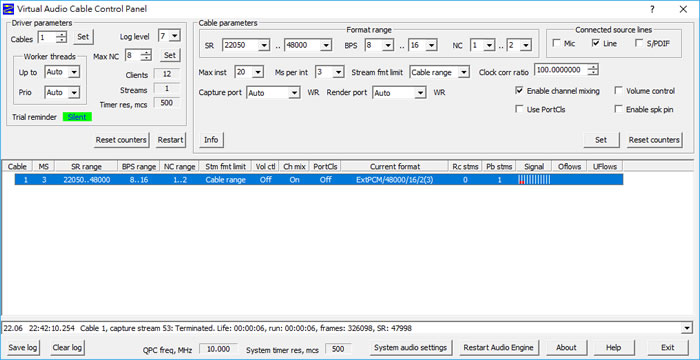Click the Ch mix column header
Image resolution: width=700 pixels, height=360 pixels.
(x=295, y=167)
